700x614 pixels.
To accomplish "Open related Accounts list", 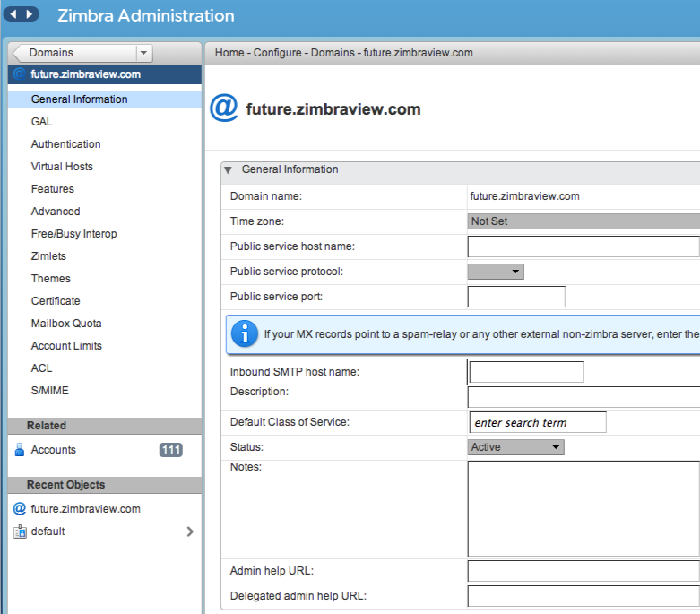I will (53, 450).
